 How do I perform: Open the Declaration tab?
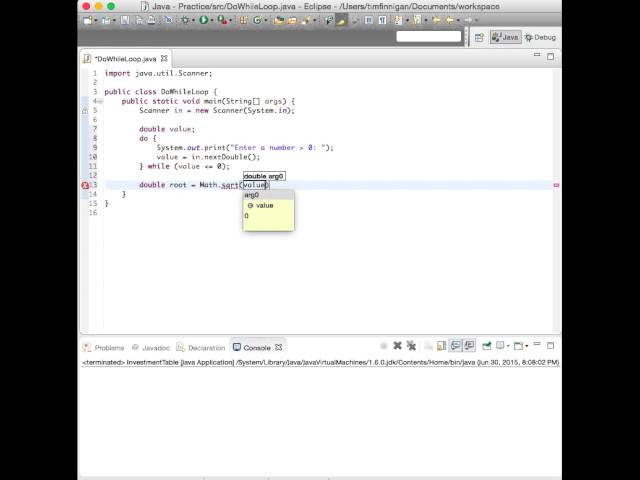point(201,348)
